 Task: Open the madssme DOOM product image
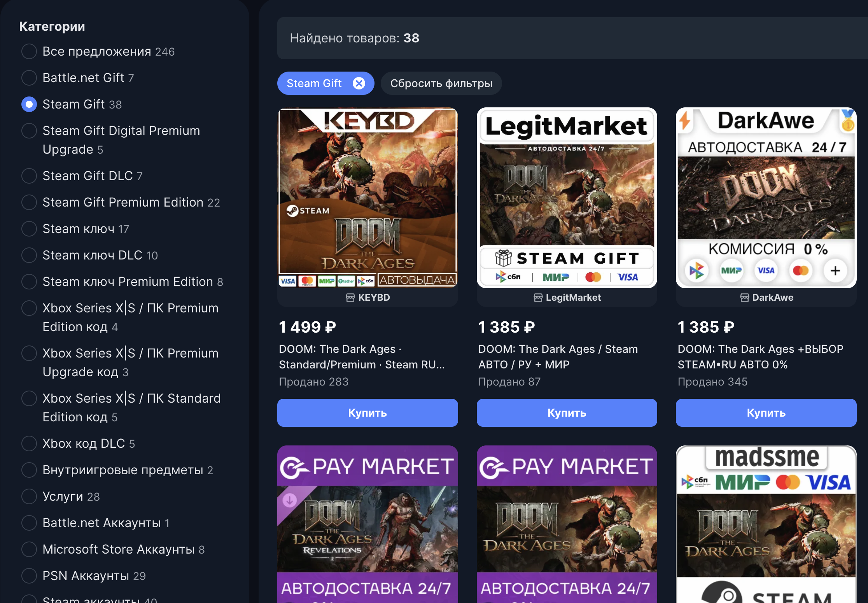(766, 524)
